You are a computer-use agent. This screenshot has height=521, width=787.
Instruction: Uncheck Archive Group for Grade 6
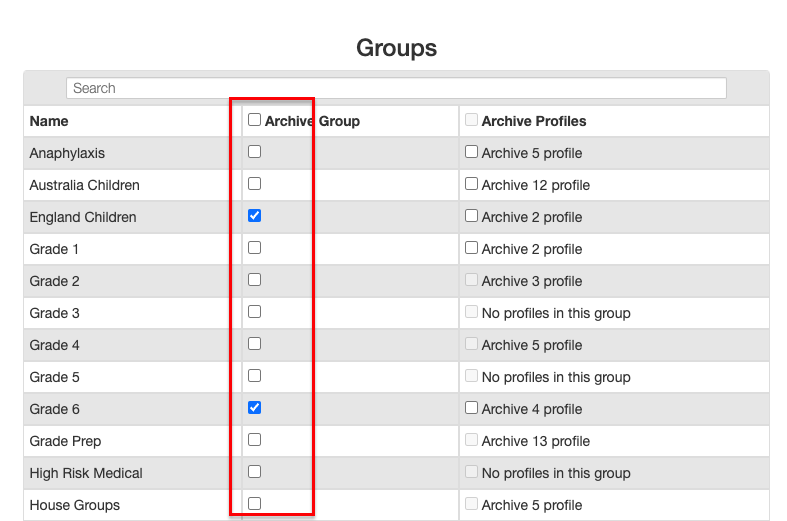255,408
